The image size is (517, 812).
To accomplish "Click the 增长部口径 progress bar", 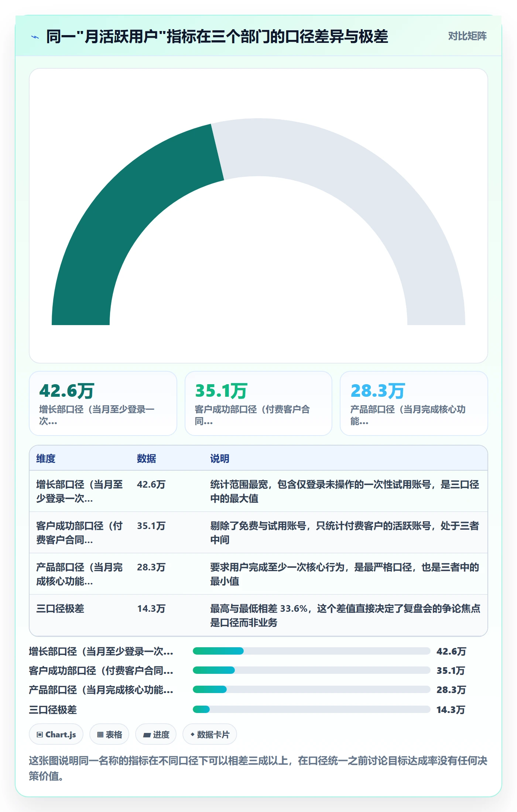I will tap(311, 651).
